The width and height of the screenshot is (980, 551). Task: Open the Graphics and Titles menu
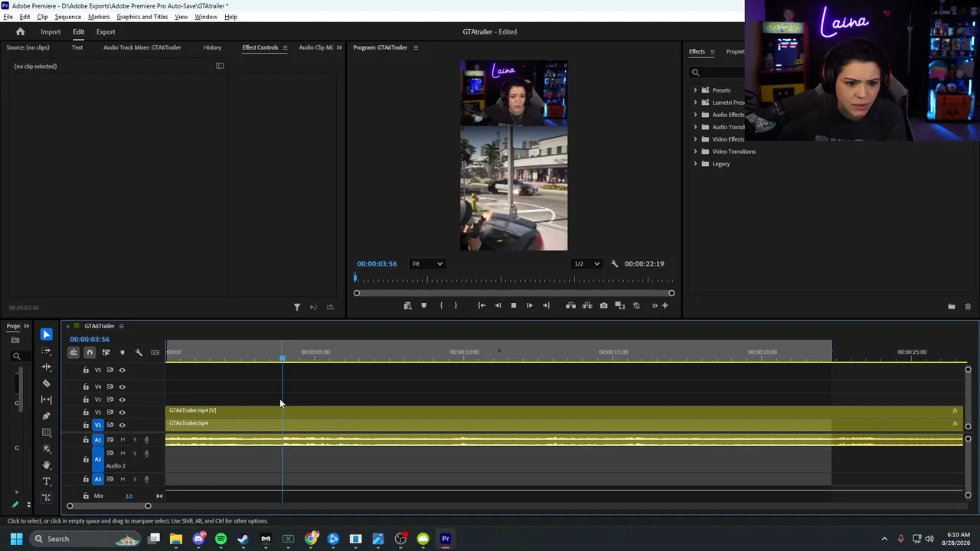(142, 17)
